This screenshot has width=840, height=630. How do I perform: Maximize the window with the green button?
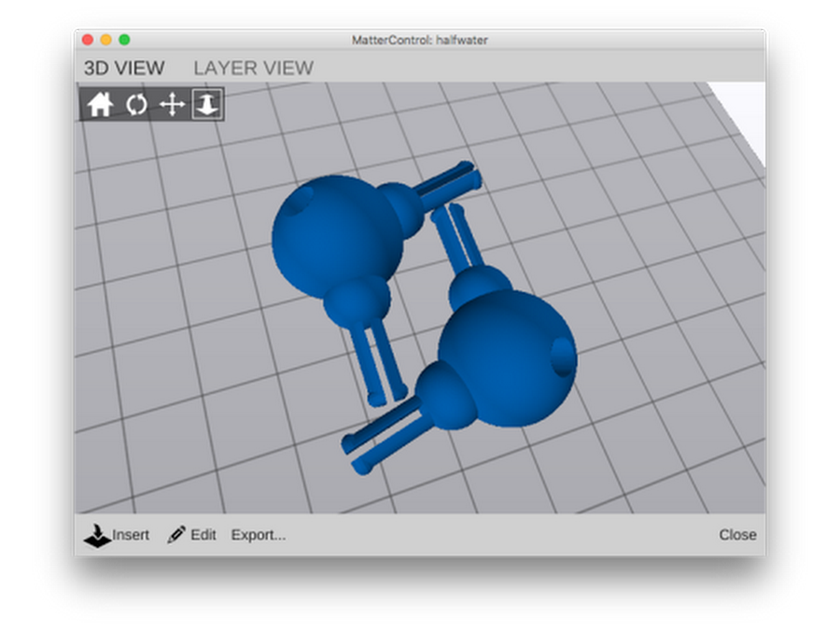[x=124, y=39]
